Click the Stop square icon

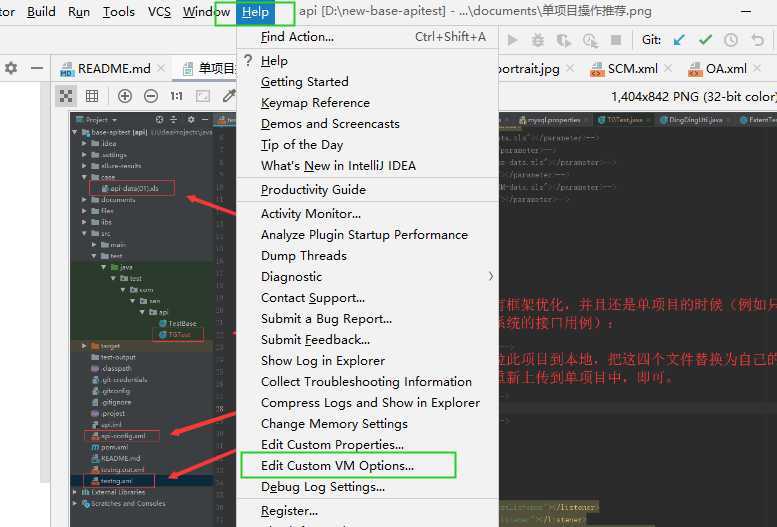[x=616, y=40]
